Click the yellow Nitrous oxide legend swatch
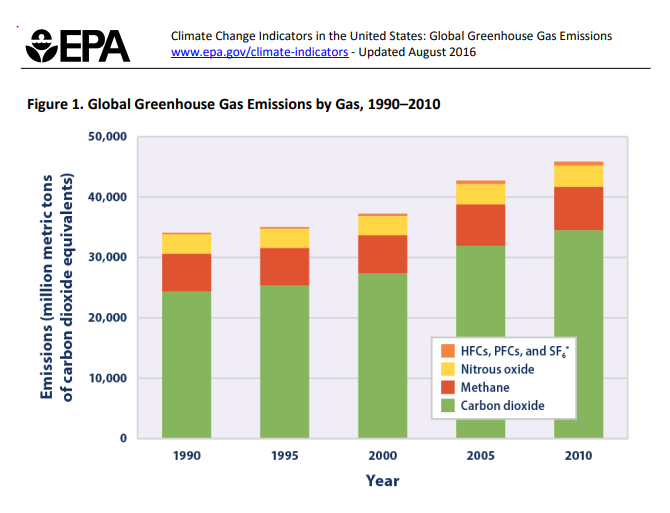This screenshot has width=670, height=513. click(446, 370)
